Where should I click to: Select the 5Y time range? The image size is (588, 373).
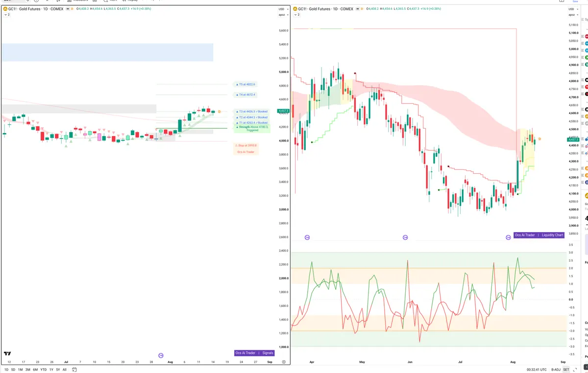(58, 370)
